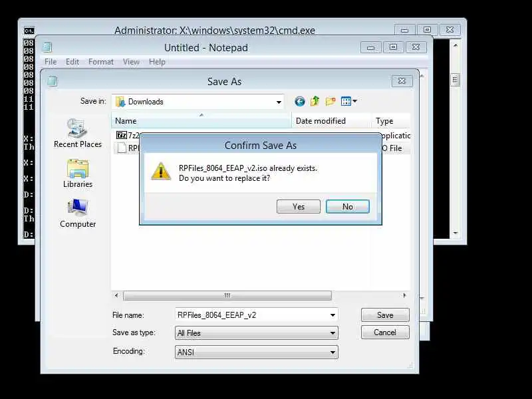Minimize the cmd.exe window

coord(404,30)
